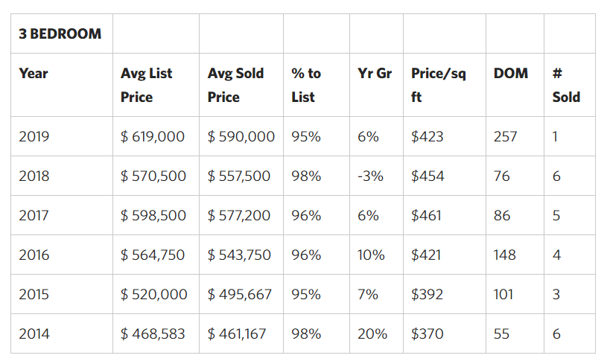The image size is (607, 364).
Task: Click the -3% yearly growth cell
Action: (x=370, y=176)
